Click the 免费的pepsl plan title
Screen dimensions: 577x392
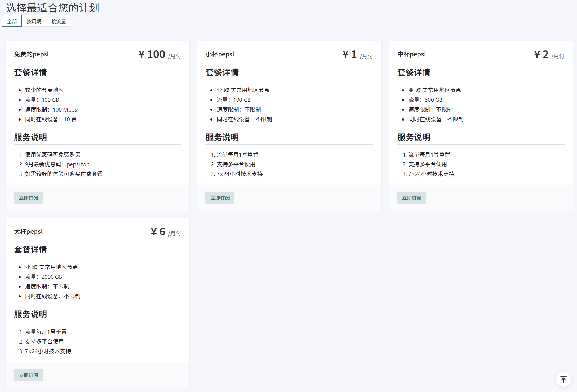tap(32, 54)
